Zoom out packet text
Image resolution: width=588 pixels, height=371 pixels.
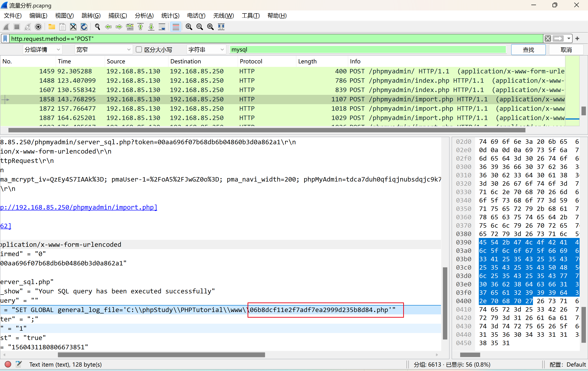click(199, 27)
